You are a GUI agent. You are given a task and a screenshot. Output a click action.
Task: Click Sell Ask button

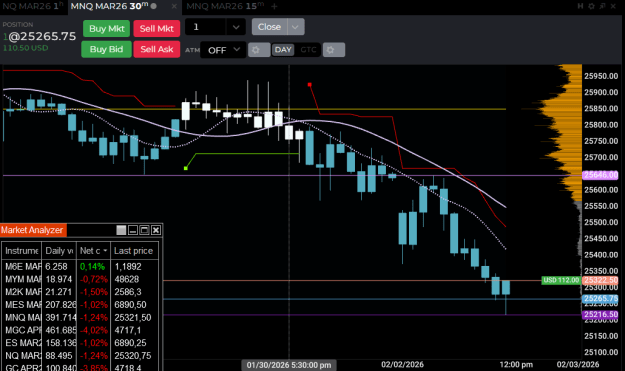tap(157, 49)
